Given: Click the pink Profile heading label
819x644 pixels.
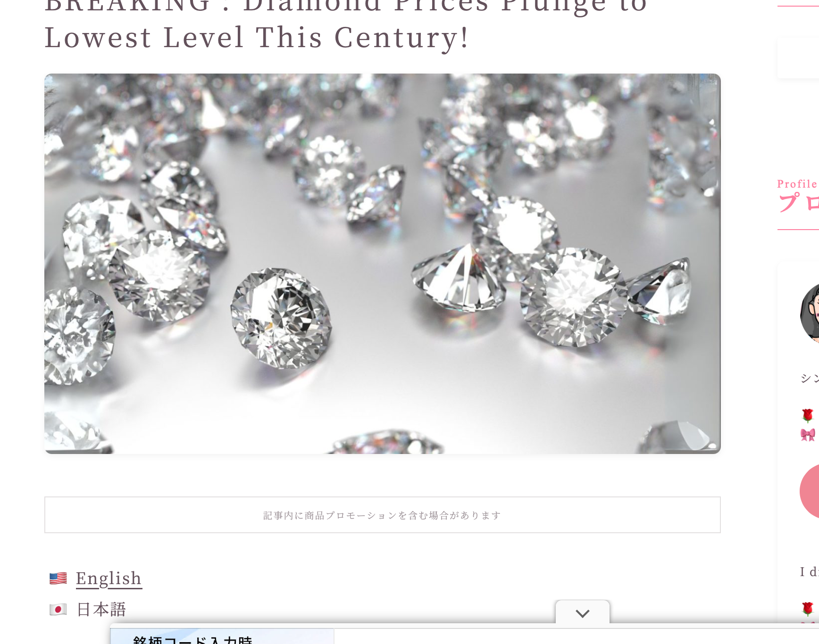Looking at the screenshot, I should [797, 184].
